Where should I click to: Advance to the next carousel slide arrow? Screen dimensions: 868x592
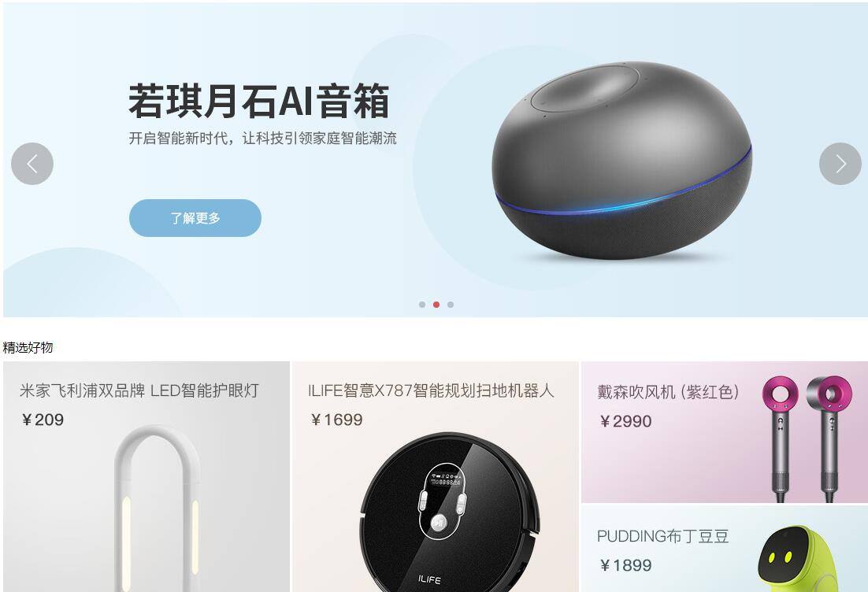[840, 164]
